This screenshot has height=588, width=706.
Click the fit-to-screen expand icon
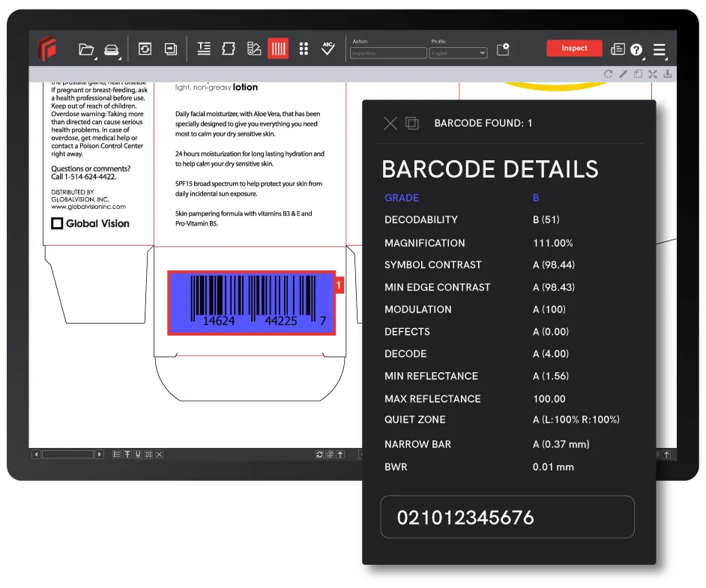[x=653, y=74]
